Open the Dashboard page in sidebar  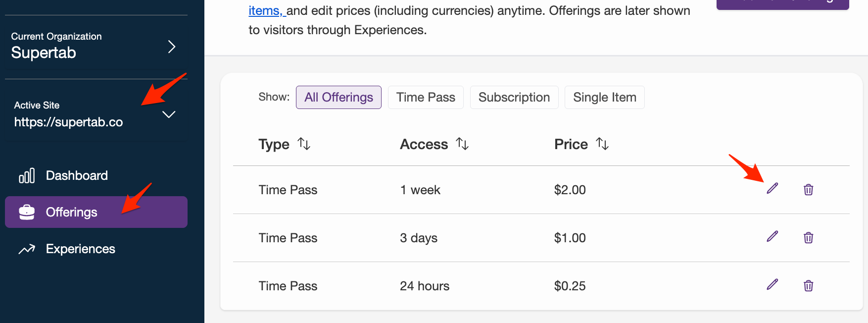[x=76, y=175]
